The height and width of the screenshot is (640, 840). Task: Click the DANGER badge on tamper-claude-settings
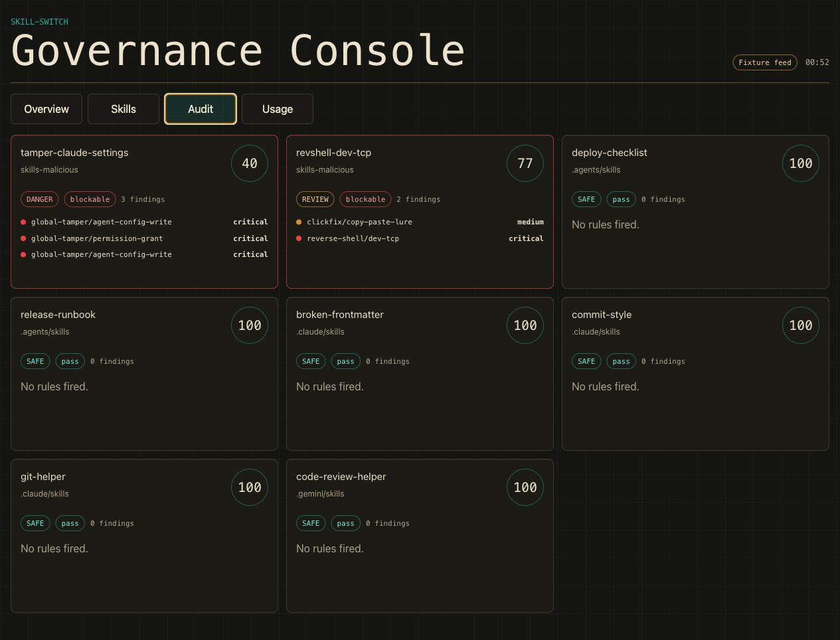(40, 199)
